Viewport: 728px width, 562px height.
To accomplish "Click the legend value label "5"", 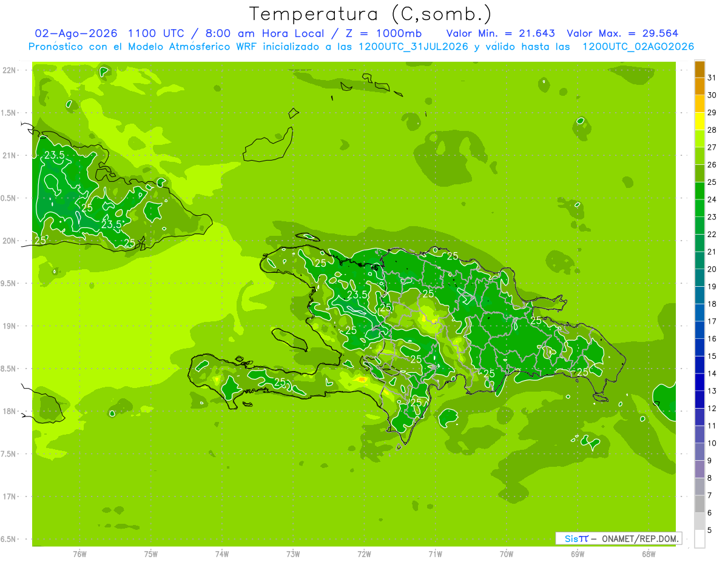I will [710, 530].
